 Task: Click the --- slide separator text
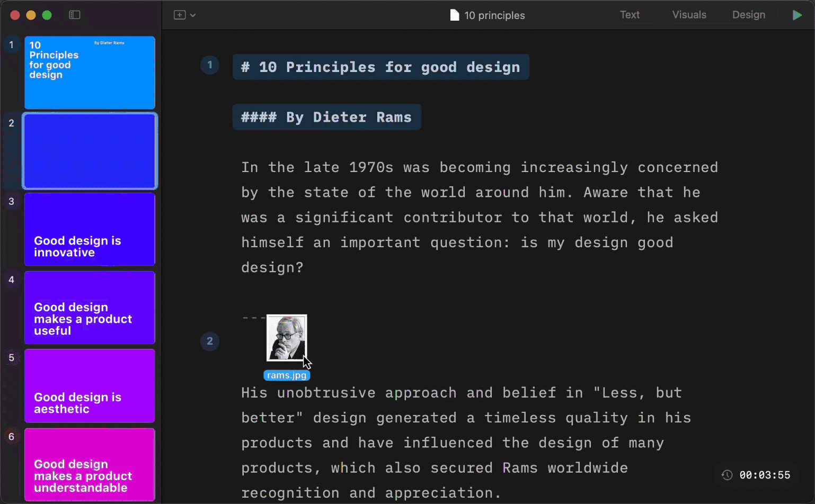pyautogui.click(x=253, y=318)
